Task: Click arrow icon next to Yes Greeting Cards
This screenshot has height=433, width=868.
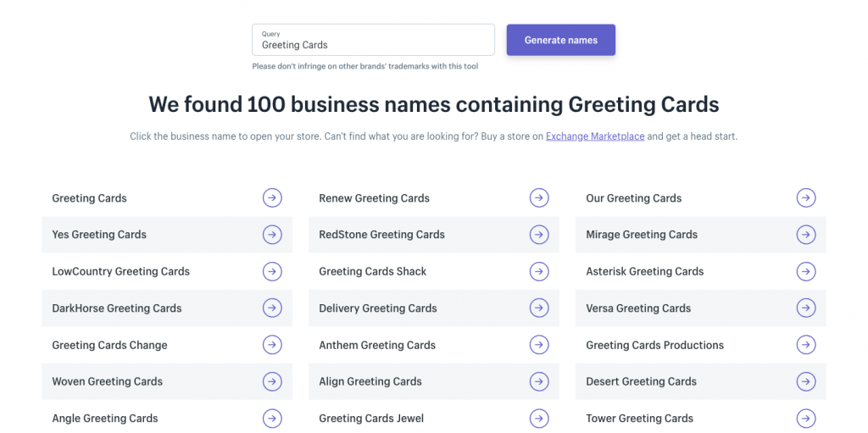Action: 272,235
